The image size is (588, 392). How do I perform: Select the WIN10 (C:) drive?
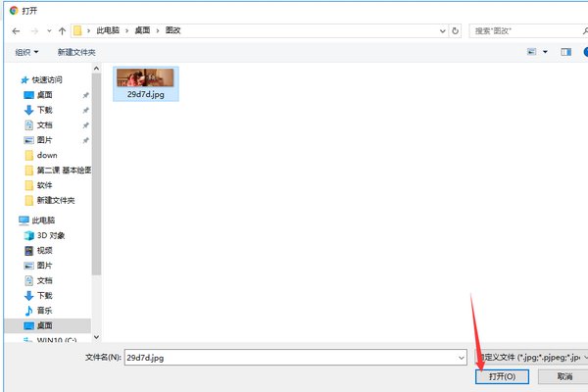click(x=57, y=340)
